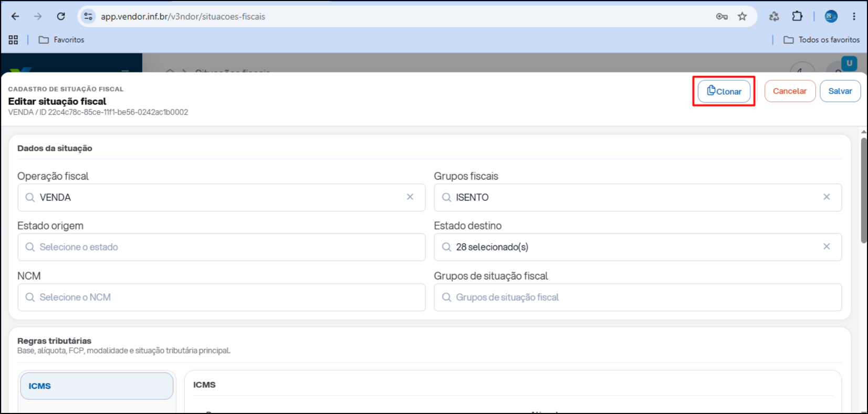Open the Estado origem selector

click(x=221, y=247)
